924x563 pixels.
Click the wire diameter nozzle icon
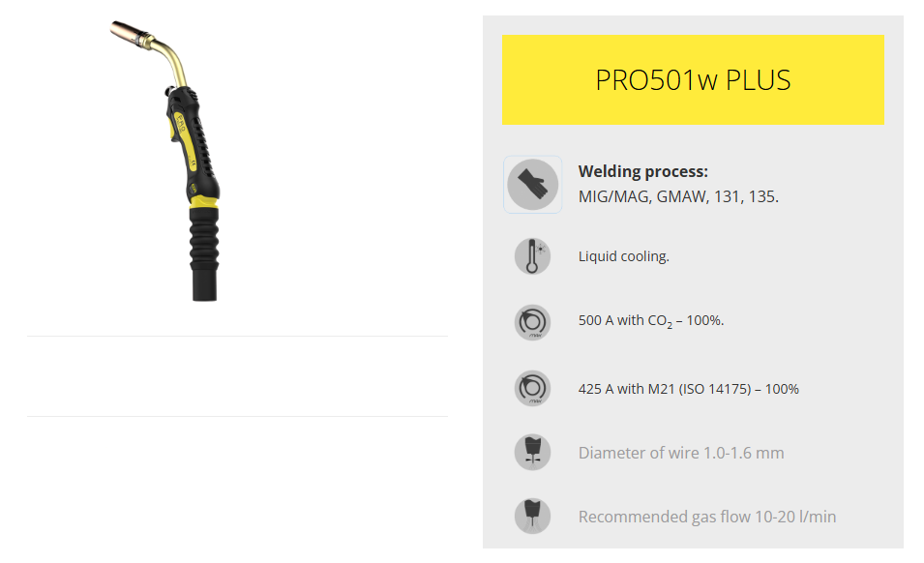(x=532, y=453)
